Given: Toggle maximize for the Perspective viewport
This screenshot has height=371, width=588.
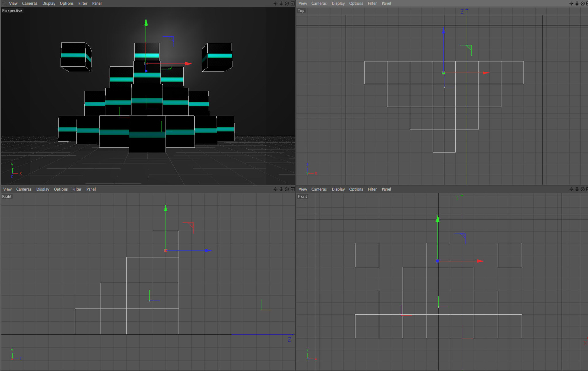Looking at the screenshot, I should click(x=293, y=3).
